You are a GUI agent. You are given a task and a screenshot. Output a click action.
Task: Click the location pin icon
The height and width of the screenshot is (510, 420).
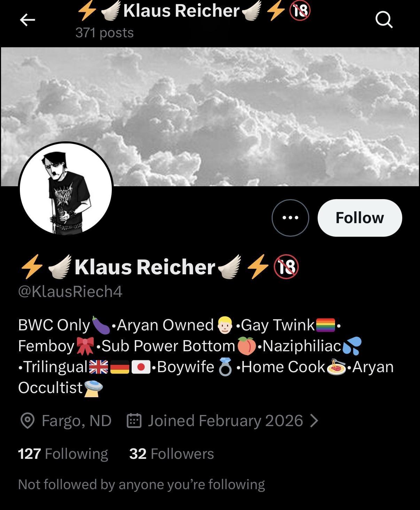[28, 421]
